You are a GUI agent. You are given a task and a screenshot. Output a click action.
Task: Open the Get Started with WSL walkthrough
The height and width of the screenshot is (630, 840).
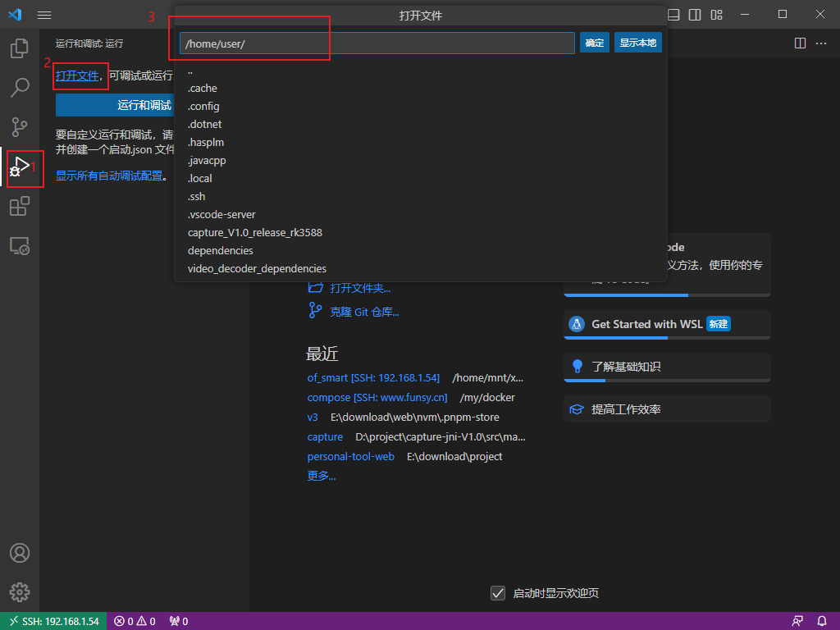click(667, 324)
